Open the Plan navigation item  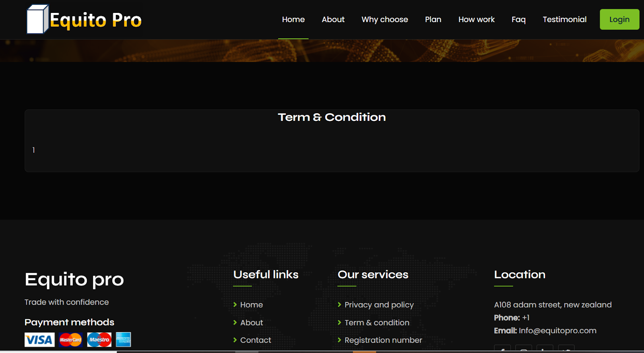[x=433, y=19]
